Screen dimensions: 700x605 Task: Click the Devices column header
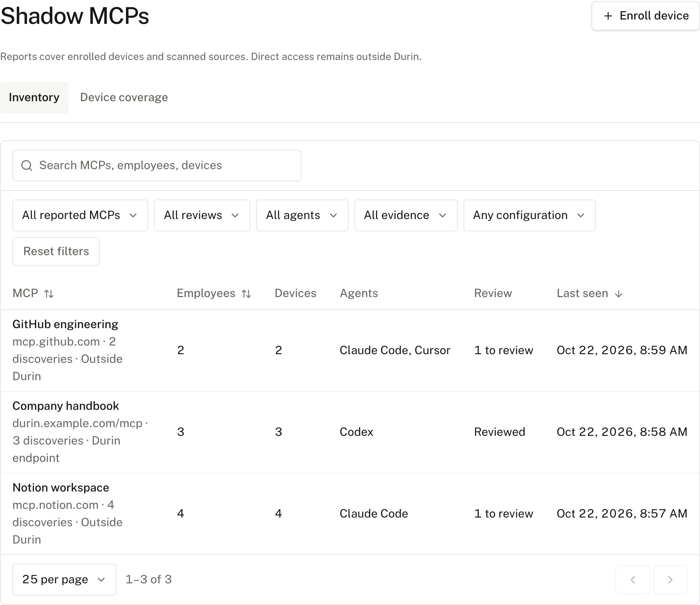tap(295, 293)
